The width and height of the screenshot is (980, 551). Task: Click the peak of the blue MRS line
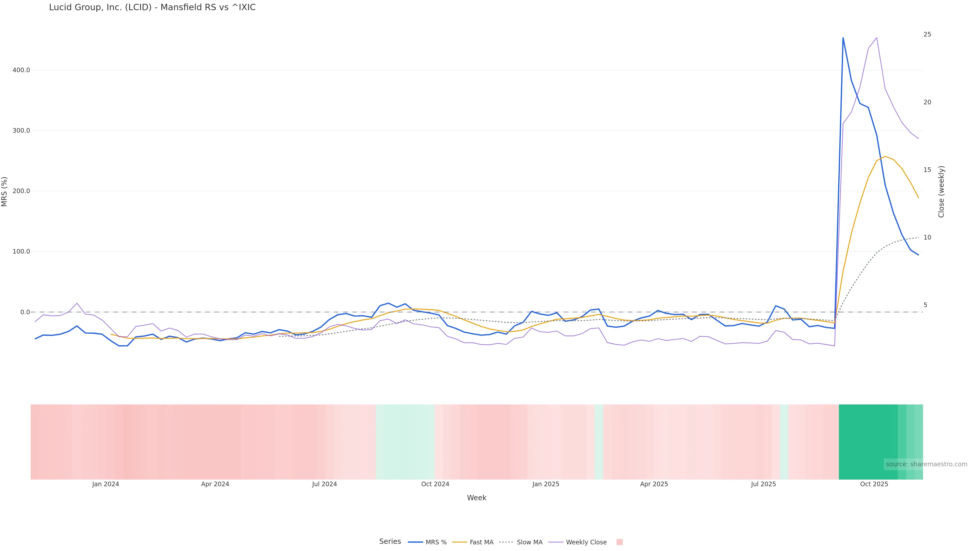[x=843, y=38]
